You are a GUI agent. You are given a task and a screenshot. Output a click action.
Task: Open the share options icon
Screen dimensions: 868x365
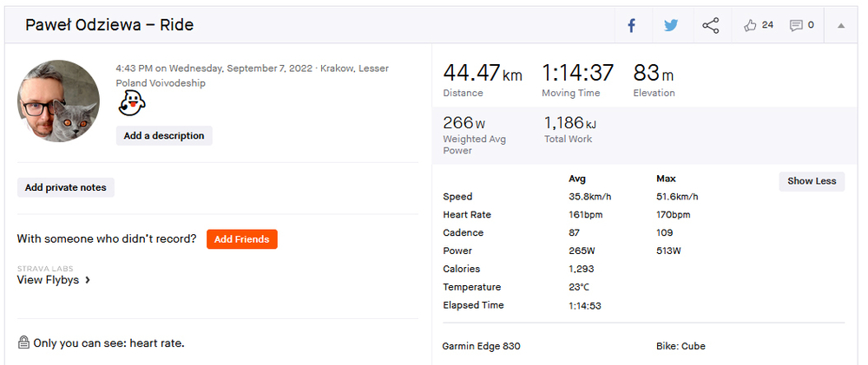[x=711, y=25]
